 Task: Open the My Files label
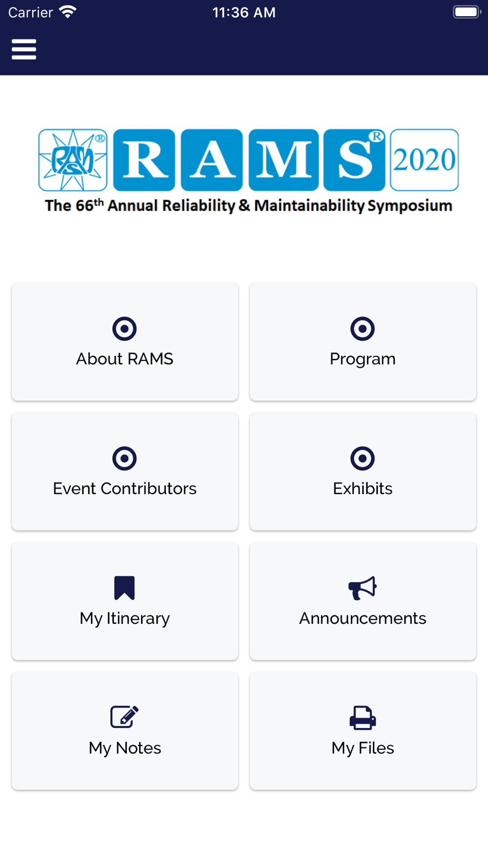[x=363, y=748]
